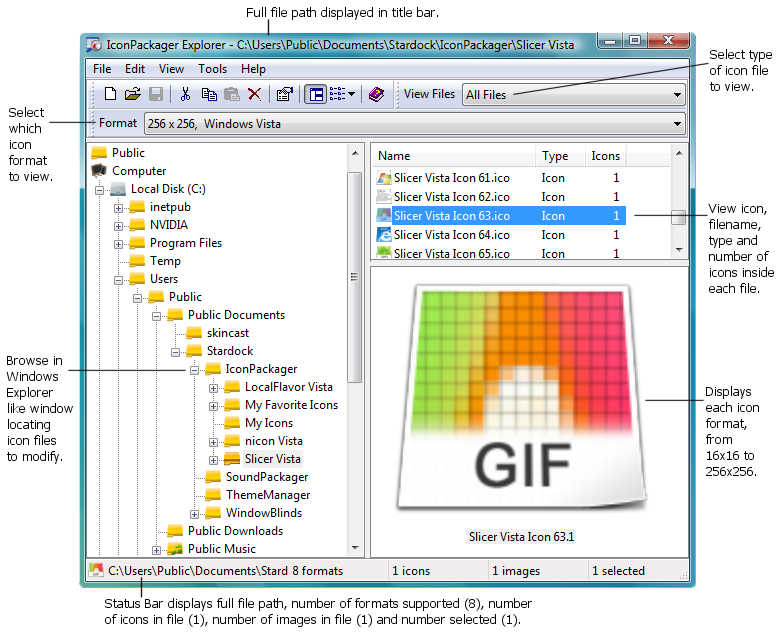Click the New file toolbar icon
The height and width of the screenshot is (632, 776).
click(x=110, y=94)
